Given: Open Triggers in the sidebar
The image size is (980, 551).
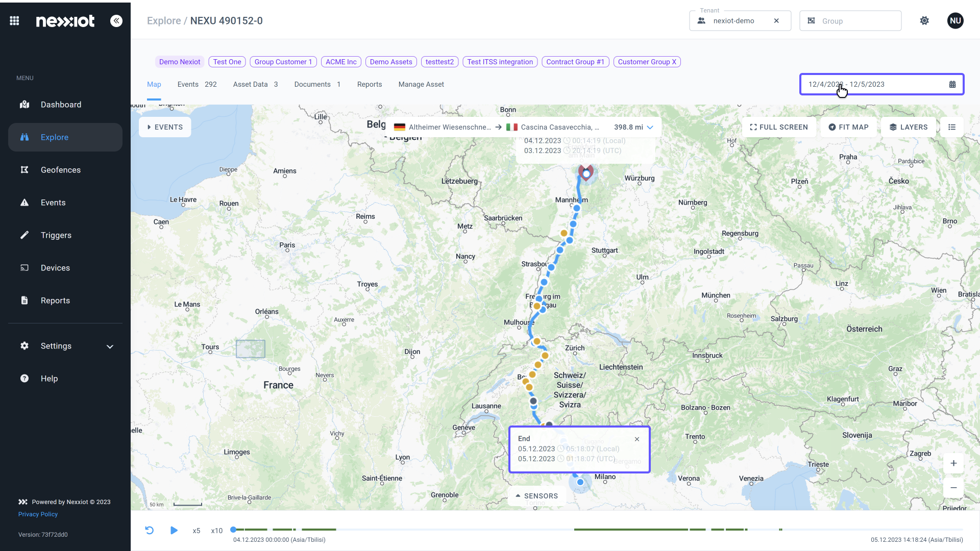Looking at the screenshot, I should (65, 235).
